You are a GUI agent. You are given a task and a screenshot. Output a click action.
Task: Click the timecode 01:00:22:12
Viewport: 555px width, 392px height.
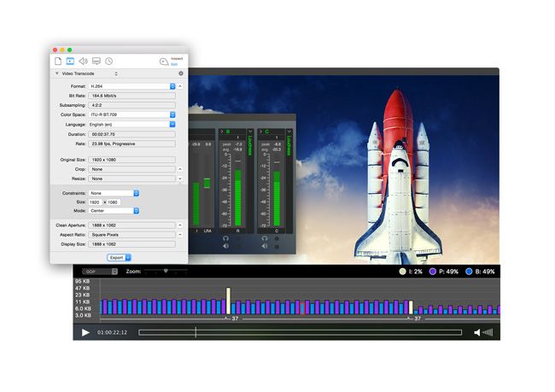click(x=112, y=332)
